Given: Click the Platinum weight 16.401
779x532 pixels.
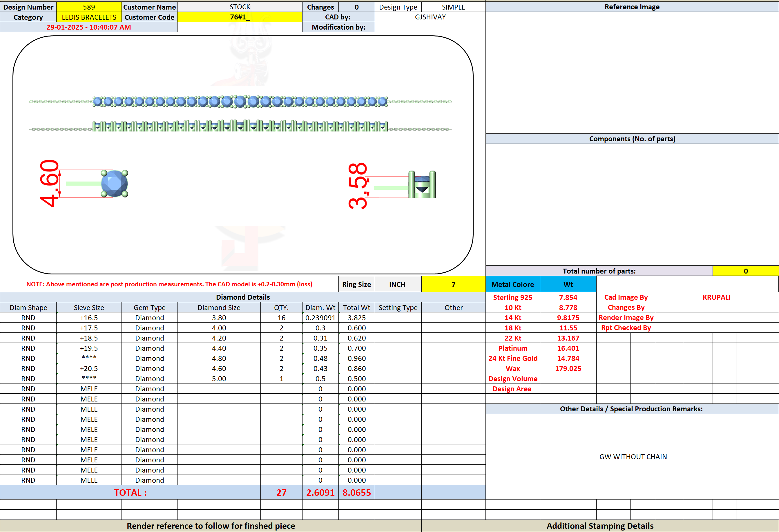Looking at the screenshot, I should 568,348.
